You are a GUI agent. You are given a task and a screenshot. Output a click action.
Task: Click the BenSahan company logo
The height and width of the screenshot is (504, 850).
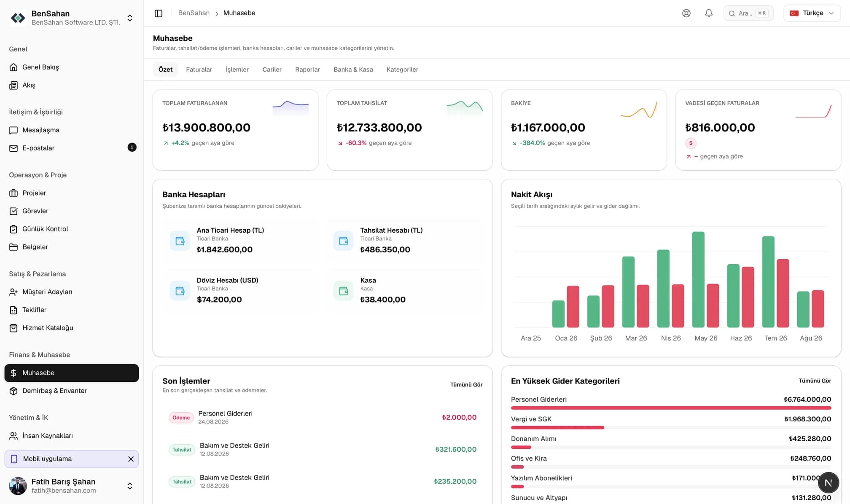click(x=18, y=18)
